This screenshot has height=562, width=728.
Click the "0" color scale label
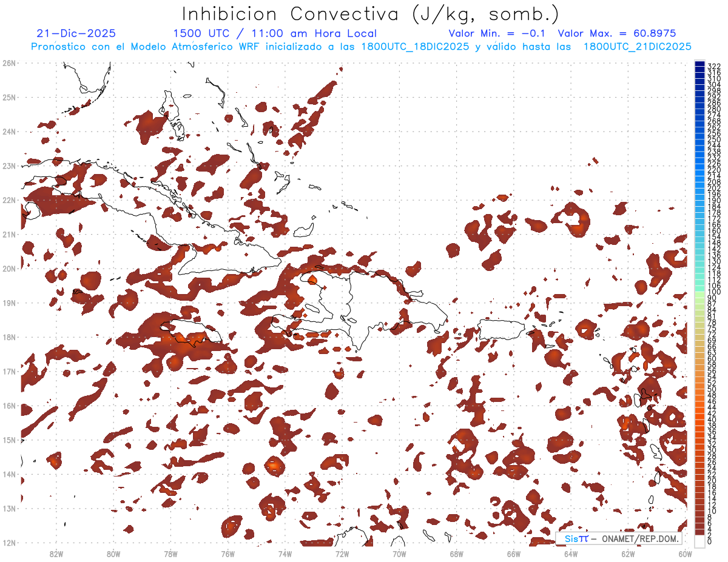(710, 542)
